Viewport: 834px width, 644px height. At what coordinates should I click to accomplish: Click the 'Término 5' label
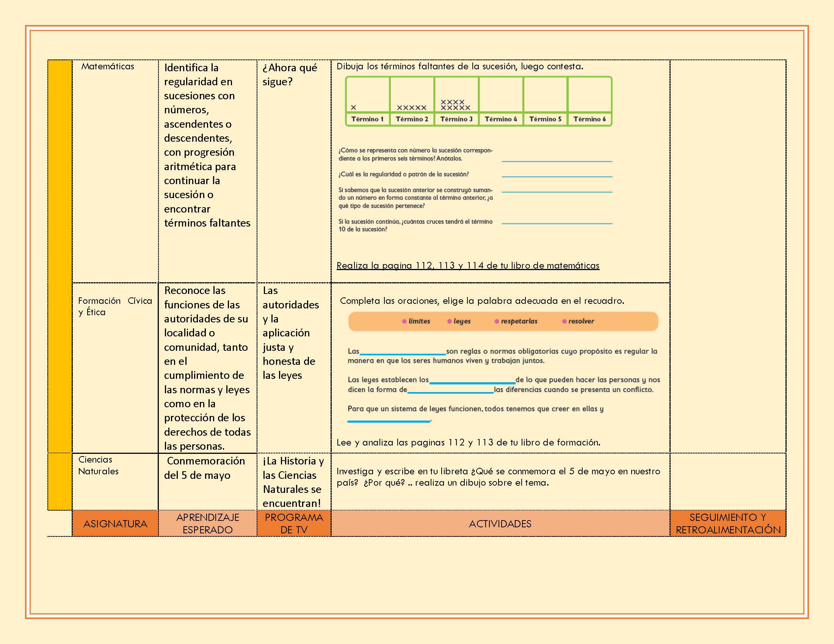(545, 119)
